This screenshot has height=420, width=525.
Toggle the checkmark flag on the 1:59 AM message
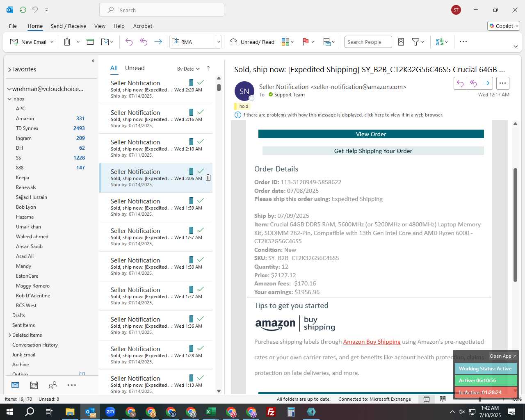tap(201, 201)
